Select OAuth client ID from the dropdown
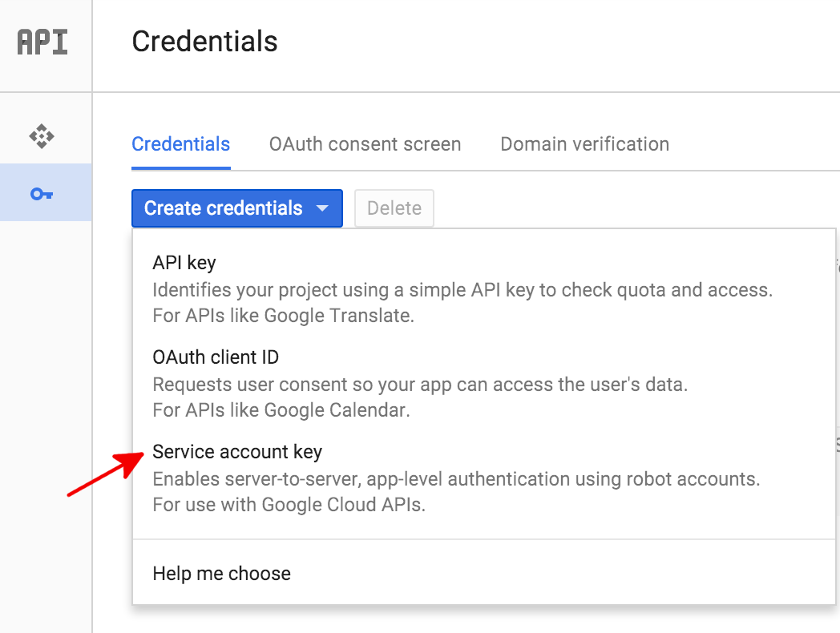 coord(216,357)
